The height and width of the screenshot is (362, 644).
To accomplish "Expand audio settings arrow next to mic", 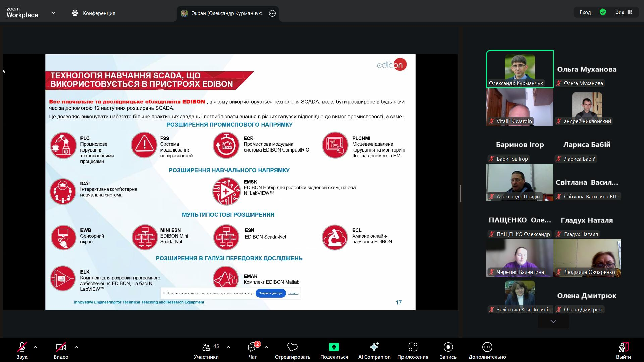I will click(x=35, y=347).
